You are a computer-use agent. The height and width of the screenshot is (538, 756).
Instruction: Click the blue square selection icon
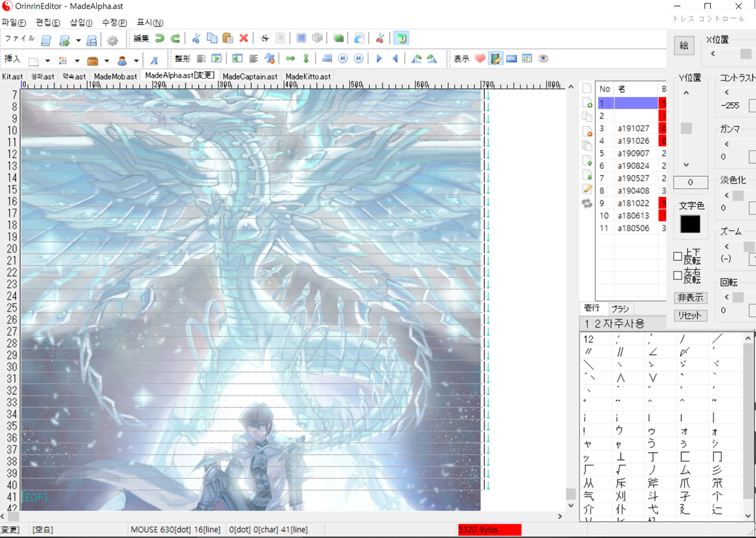[301, 38]
